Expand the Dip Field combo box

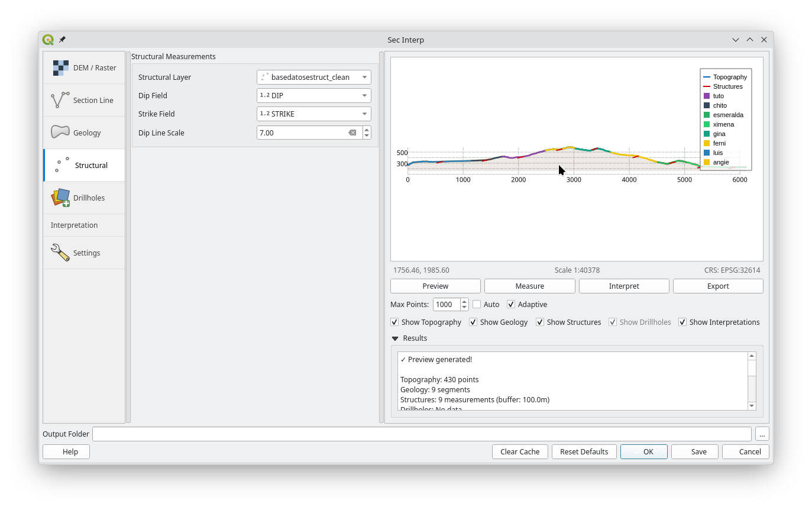pos(313,95)
